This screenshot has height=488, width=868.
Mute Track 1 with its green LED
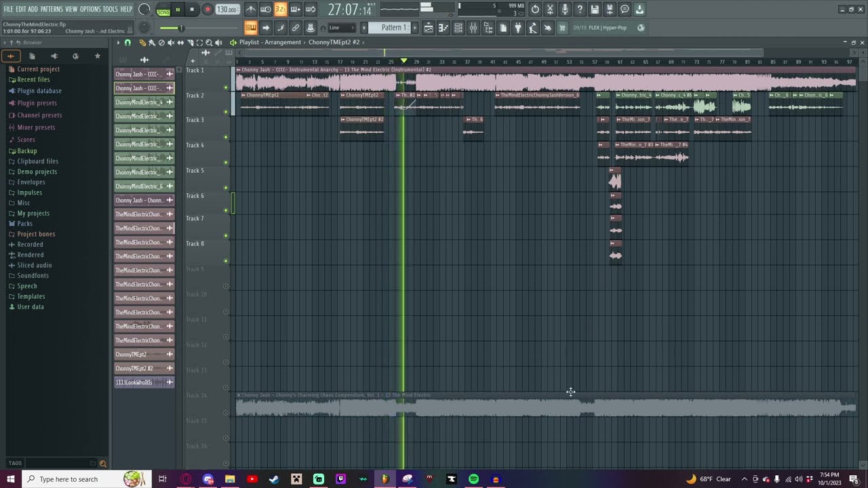pos(226,87)
